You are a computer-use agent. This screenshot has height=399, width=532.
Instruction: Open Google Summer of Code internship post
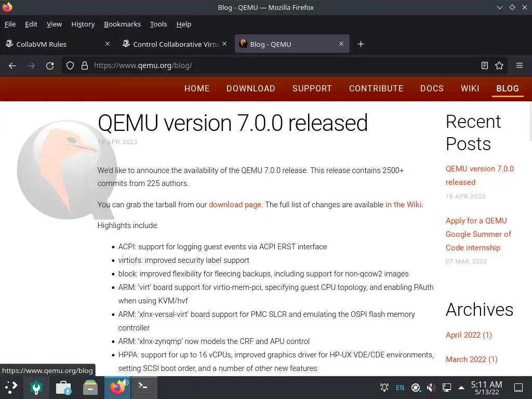478,234
